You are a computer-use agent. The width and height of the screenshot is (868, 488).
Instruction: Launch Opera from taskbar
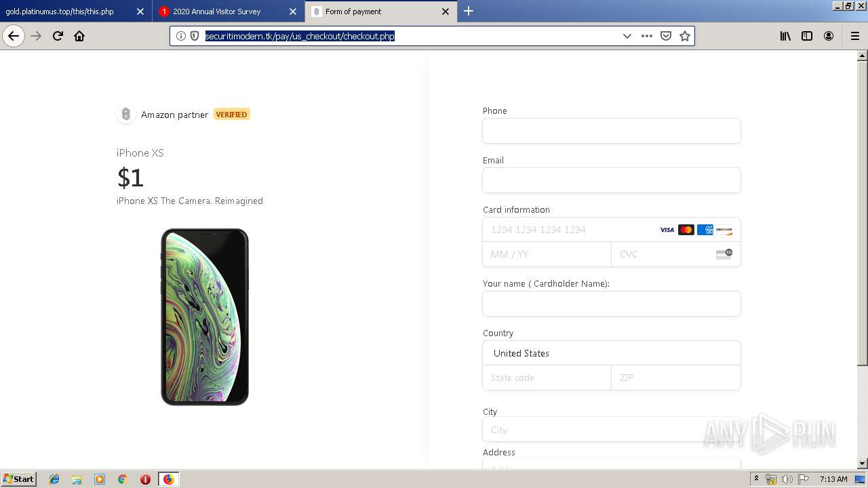tap(145, 479)
